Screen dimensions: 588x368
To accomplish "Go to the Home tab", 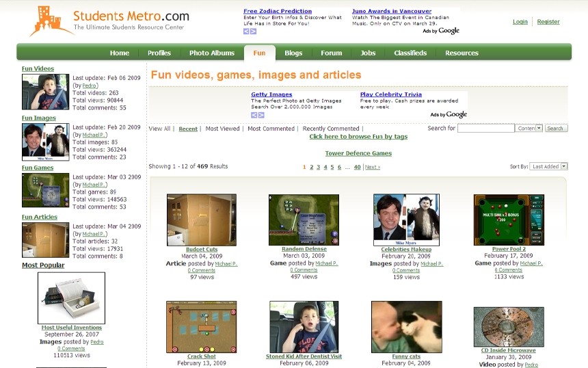I will (x=120, y=53).
